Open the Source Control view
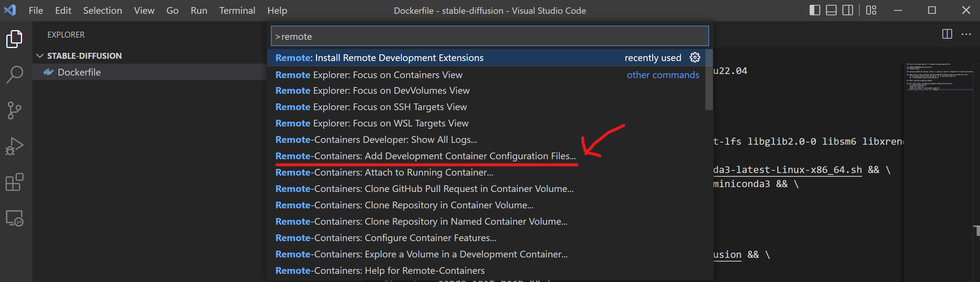This screenshot has height=282, width=980. [x=15, y=110]
